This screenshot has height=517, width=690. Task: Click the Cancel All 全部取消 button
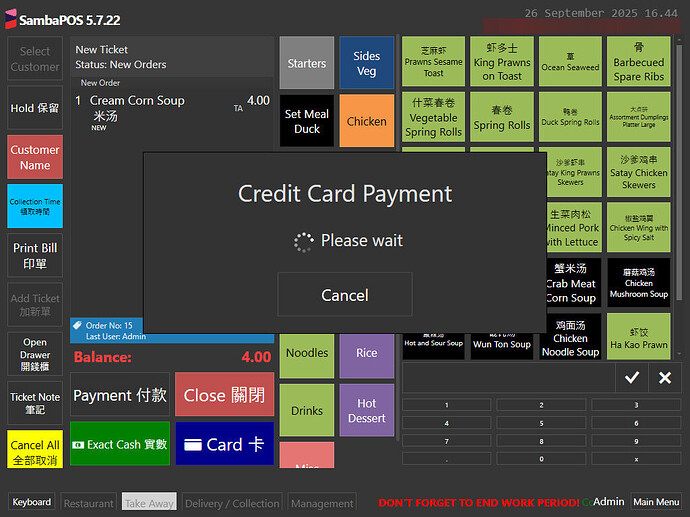coord(35,452)
